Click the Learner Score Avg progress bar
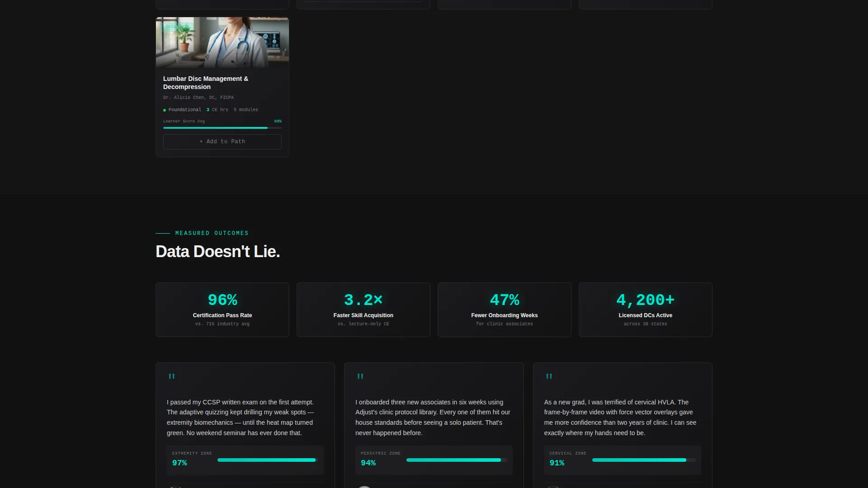 (x=222, y=128)
